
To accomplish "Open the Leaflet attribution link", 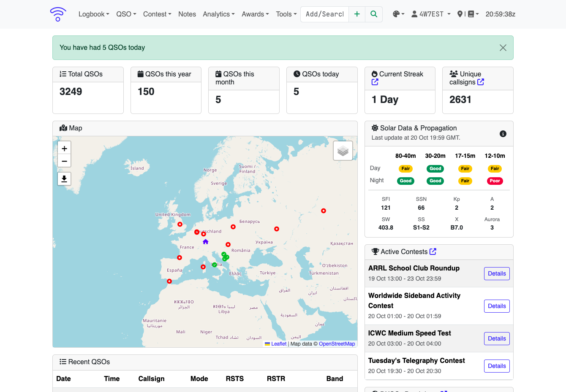I will (279, 344).
